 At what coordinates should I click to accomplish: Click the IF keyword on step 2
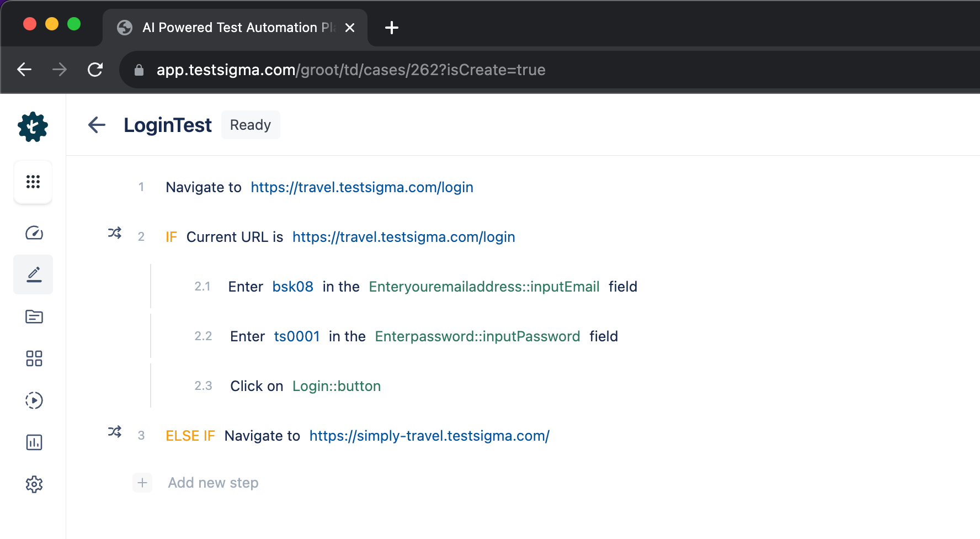click(x=172, y=237)
